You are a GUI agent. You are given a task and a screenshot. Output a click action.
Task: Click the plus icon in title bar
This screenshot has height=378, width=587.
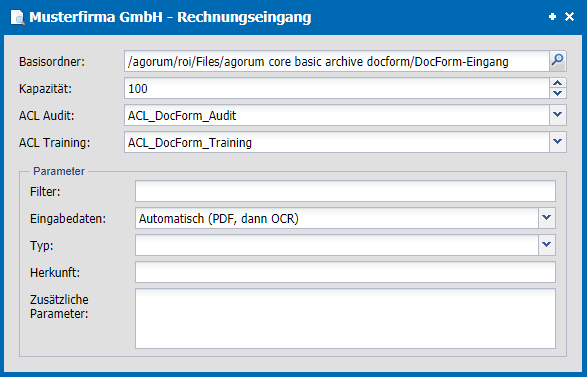point(552,16)
